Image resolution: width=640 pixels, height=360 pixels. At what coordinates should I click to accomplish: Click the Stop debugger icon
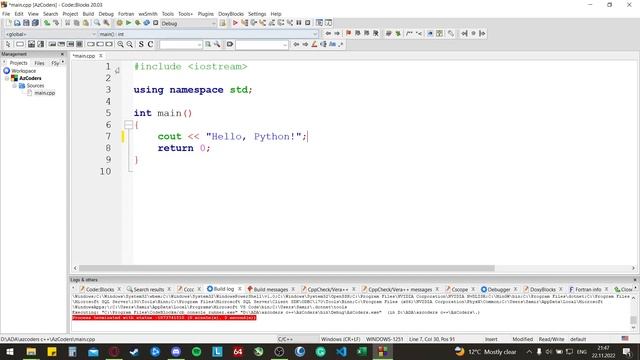pyautogui.click(x=308, y=23)
